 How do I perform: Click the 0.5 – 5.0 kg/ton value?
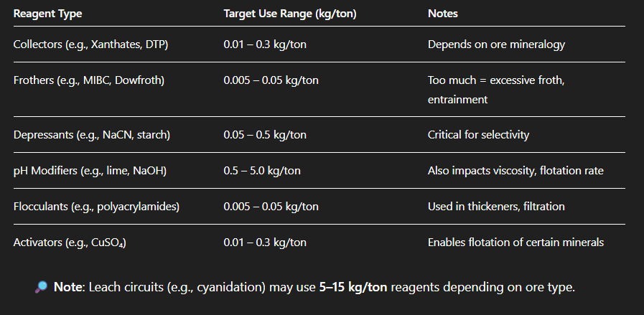(x=262, y=171)
